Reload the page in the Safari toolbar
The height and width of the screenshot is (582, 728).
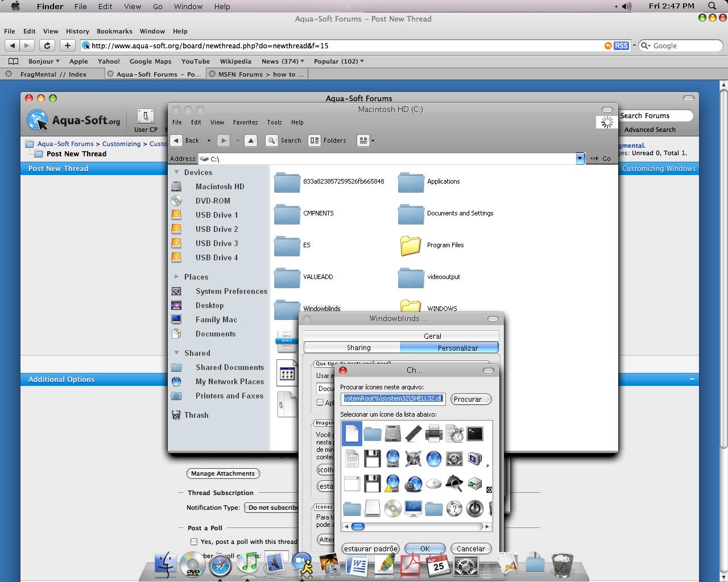coord(47,45)
